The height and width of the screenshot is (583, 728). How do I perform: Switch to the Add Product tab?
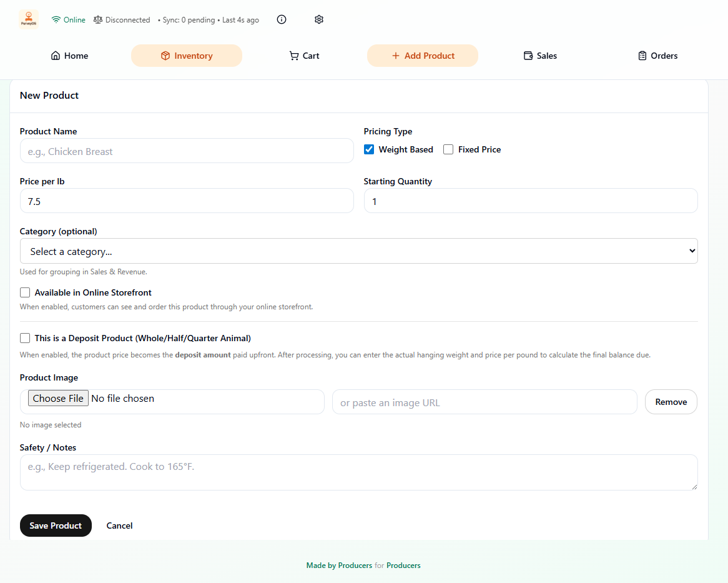(422, 56)
